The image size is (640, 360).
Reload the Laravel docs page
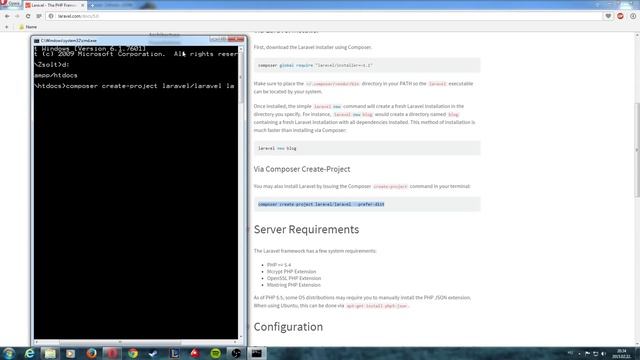click(x=28, y=16)
